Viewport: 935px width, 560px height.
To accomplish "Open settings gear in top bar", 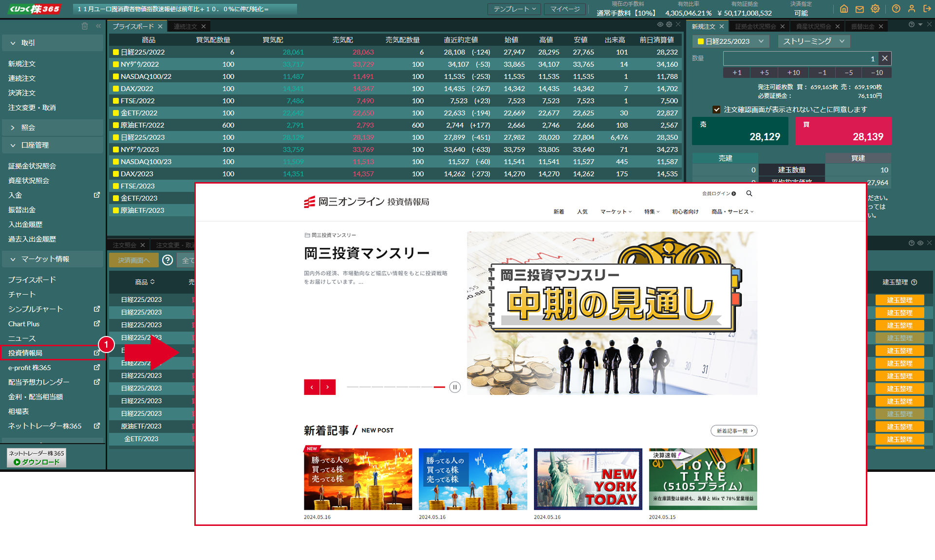I will pos(875,9).
